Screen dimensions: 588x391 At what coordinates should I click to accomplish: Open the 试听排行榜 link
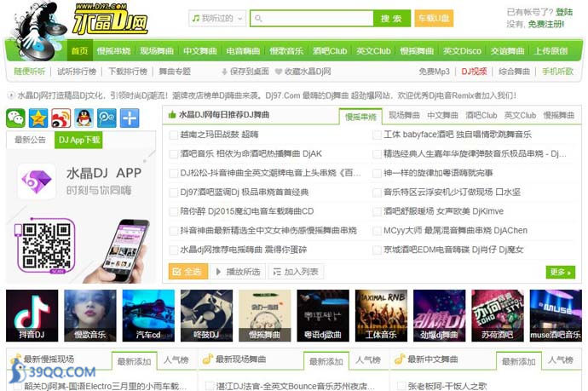[x=77, y=72]
